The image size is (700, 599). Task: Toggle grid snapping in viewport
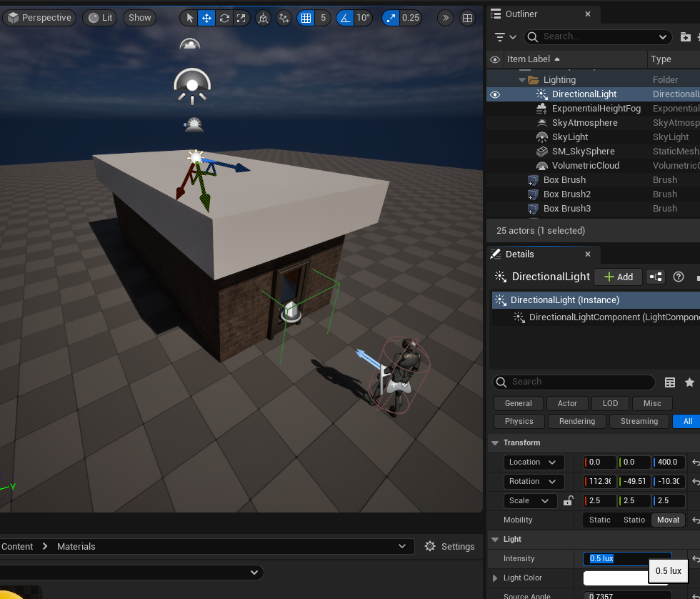click(306, 18)
